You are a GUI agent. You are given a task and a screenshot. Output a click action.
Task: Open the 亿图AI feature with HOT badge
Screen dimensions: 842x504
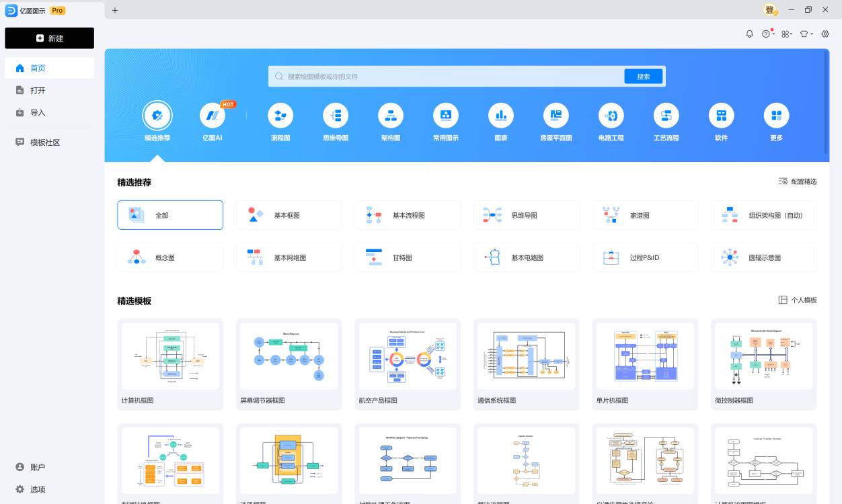tap(213, 121)
